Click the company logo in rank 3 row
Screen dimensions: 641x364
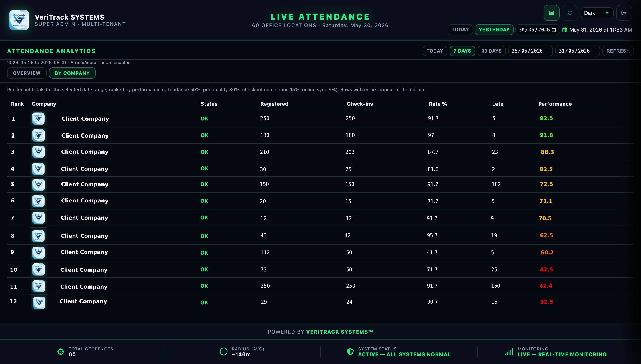[39, 152]
